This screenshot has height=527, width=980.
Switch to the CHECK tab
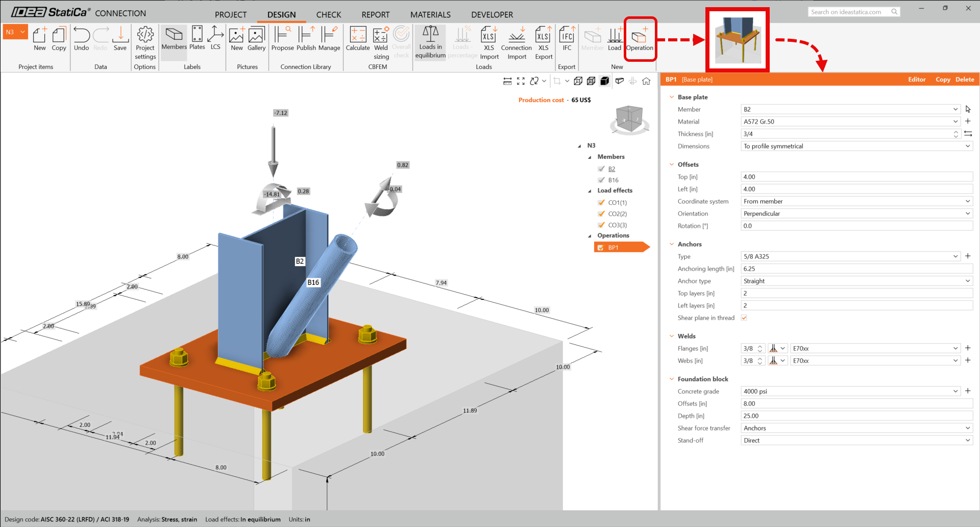click(x=328, y=15)
